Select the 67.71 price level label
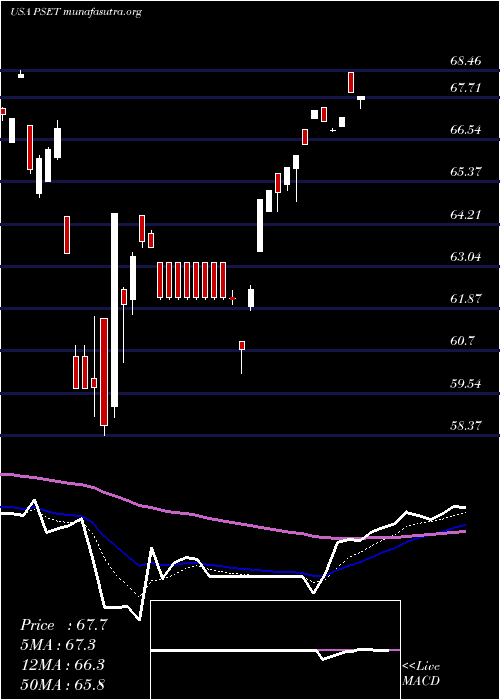500x700 pixels. tap(466, 88)
